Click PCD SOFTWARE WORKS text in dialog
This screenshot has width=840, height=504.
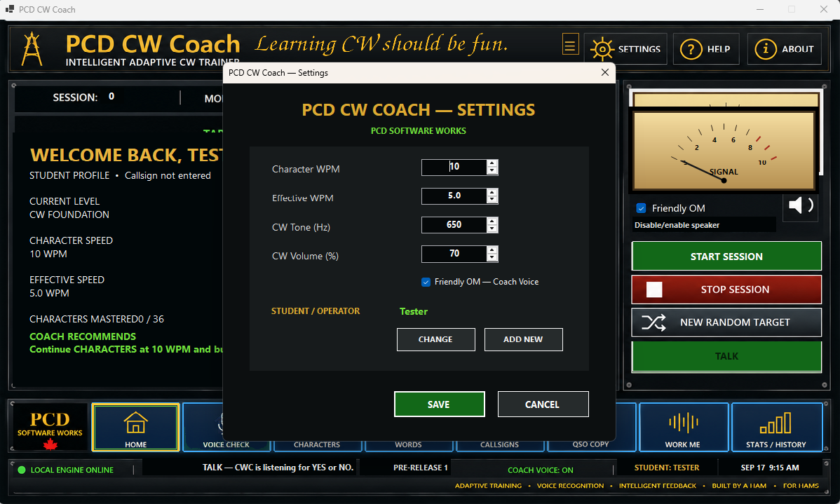point(419,130)
